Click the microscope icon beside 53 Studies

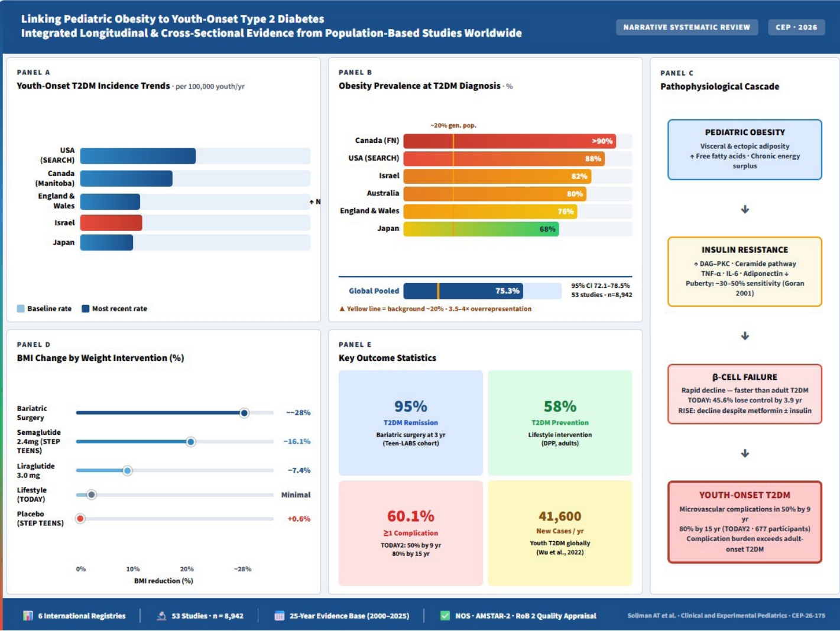point(161,616)
